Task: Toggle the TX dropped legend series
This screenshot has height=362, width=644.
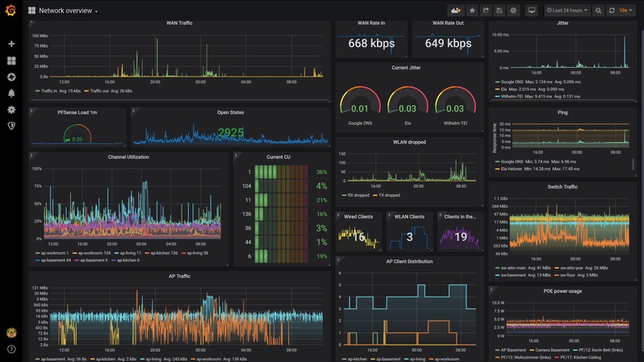Action: [386, 195]
